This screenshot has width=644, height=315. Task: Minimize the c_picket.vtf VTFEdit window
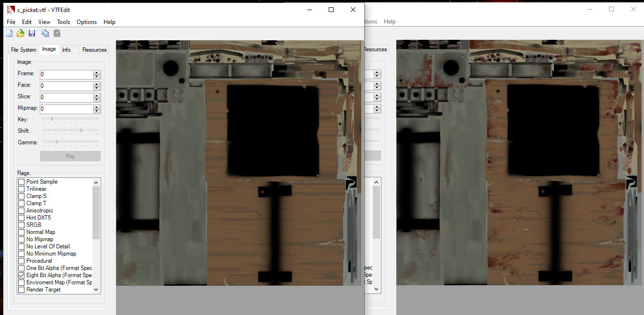click(309, 10)
